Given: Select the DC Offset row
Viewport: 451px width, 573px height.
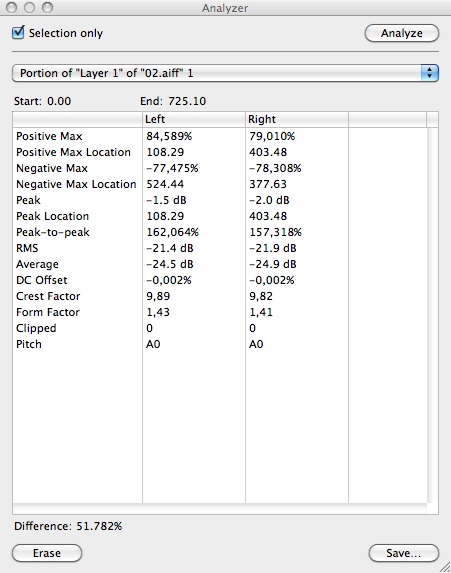Looking at the screenshot, I should click(x=220, y=280).
